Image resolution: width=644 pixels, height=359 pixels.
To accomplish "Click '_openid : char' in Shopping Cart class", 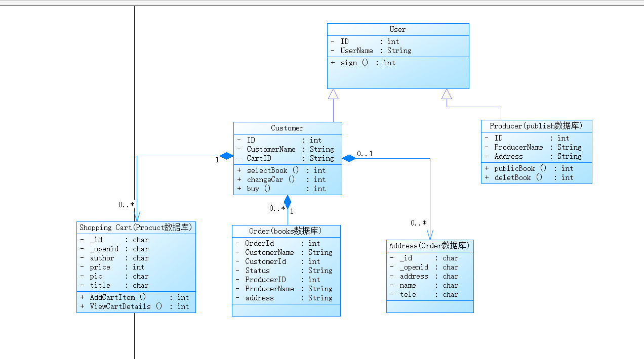I will (114, 249).
